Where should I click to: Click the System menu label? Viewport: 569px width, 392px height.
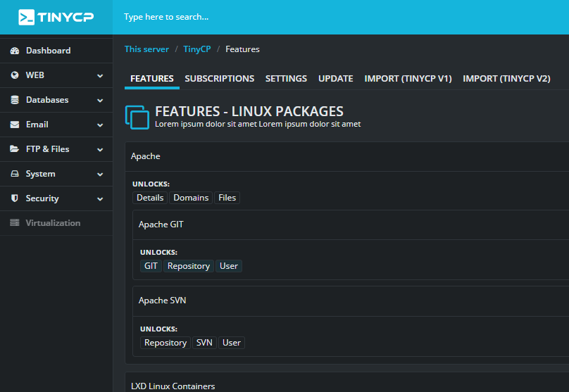coord(41,174)
